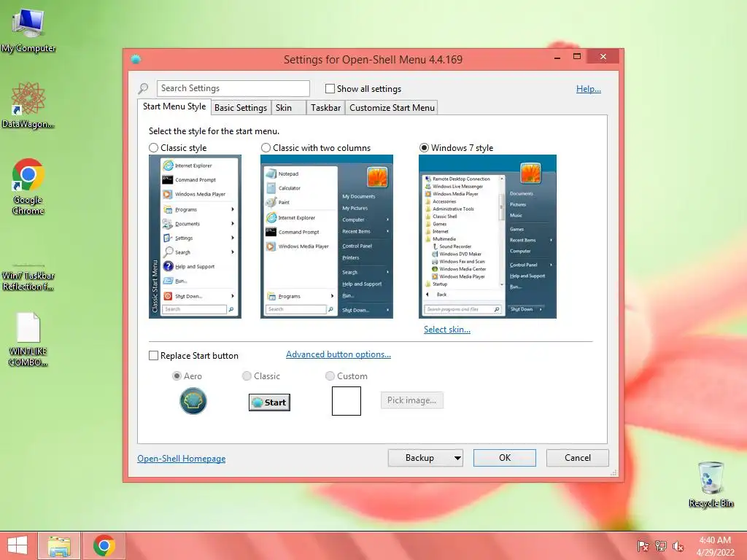
Task: Click the Windows 7 style preview thumbnail
Action: [487, 237]
